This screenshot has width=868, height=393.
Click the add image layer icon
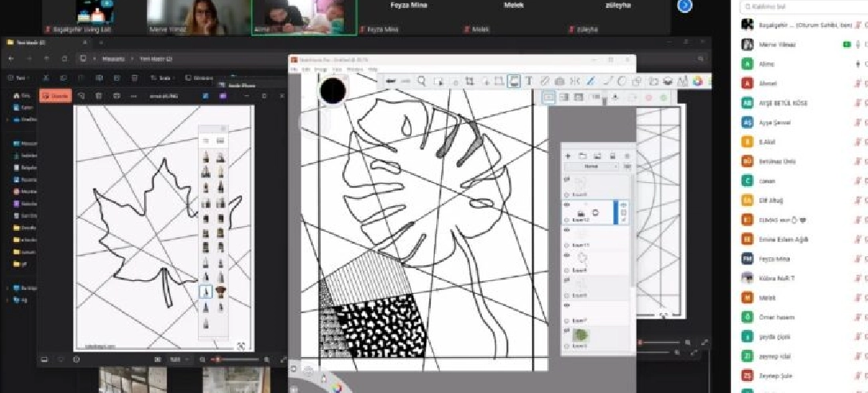598,155
